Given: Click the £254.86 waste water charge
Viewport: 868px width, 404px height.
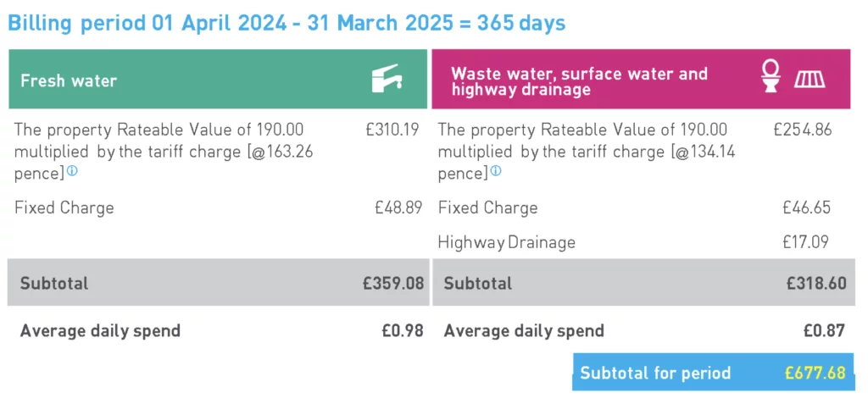Looking at the screenshot, I should [802, 130].
